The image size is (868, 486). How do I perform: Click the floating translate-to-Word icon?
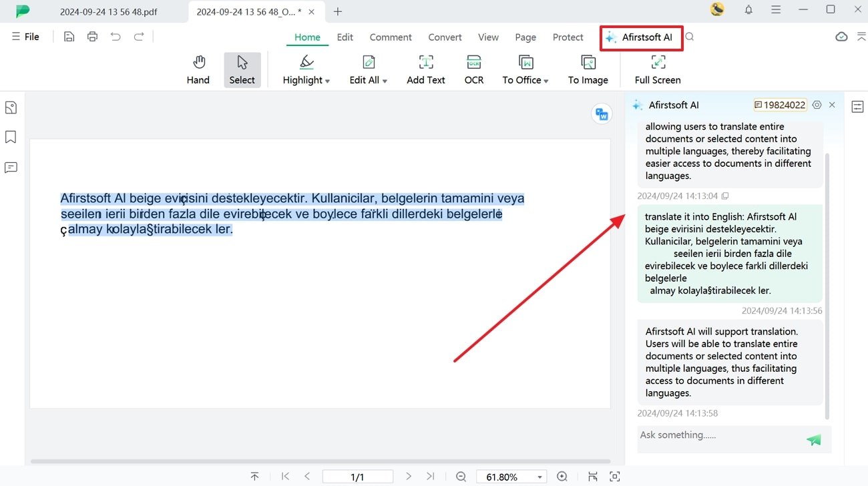pos(602,114)
